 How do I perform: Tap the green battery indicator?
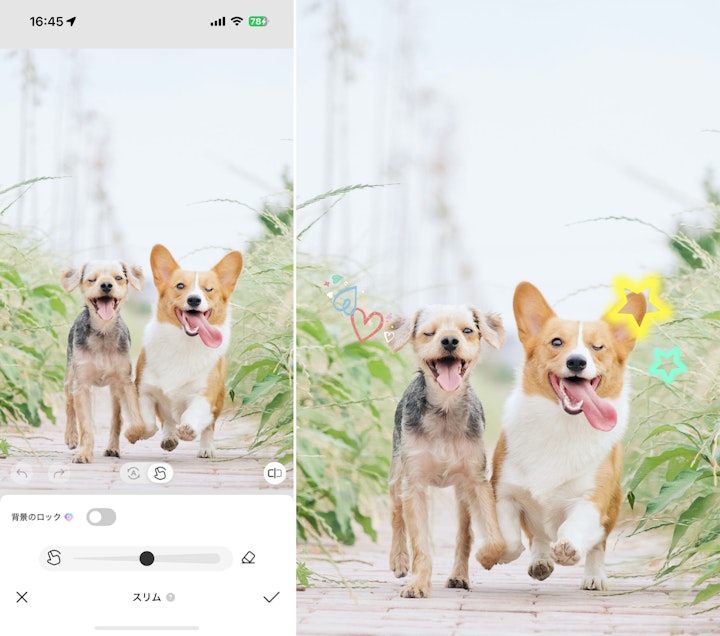(x=258, y=21)
